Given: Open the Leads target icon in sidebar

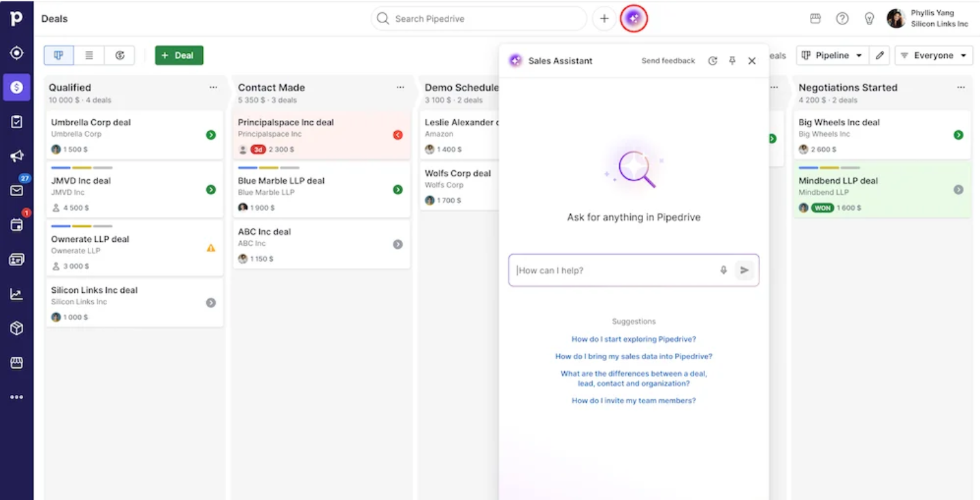Looking at the screenshot, I should click(x=16, y=53).
